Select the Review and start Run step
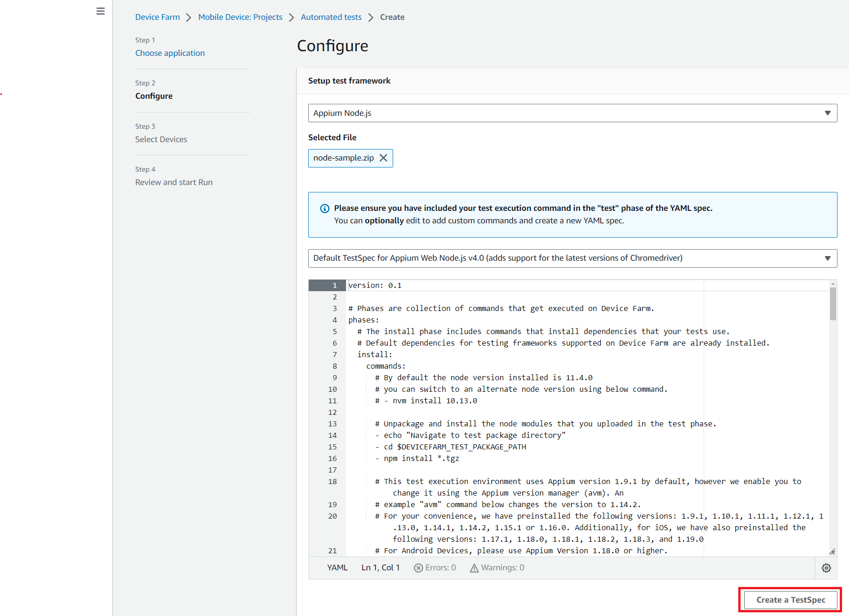The image size is (849, 616). coord(173,182)
